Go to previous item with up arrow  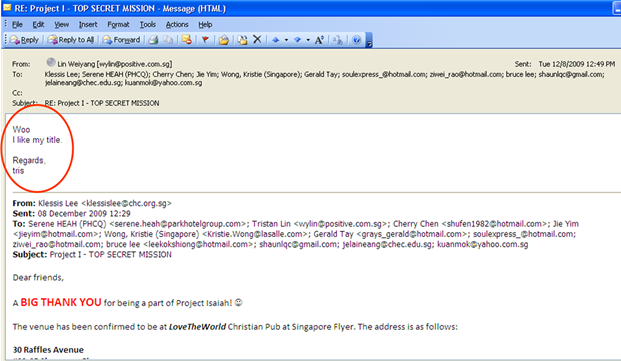tap(276, 40)
